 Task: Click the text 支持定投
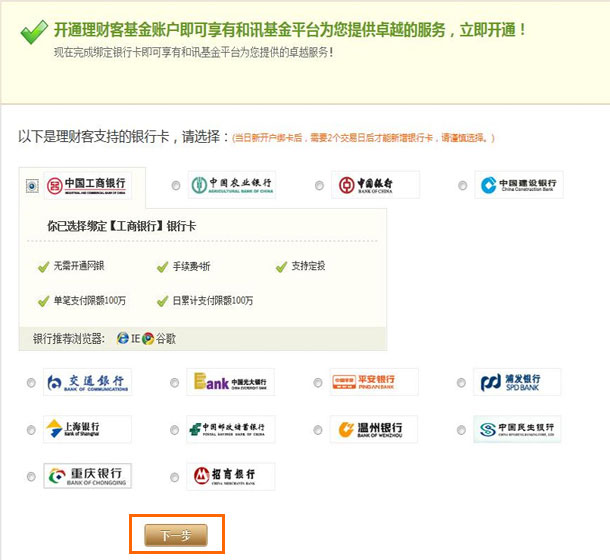pyautogui.click(x=309, y=266)
